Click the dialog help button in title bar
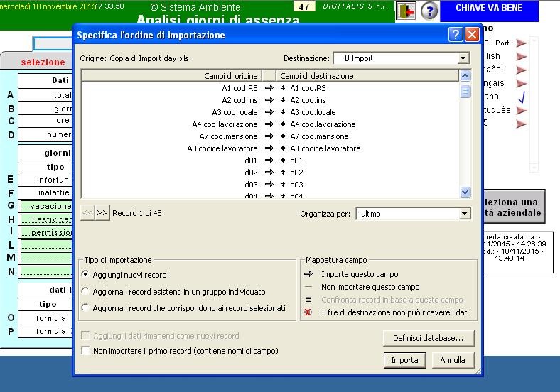The width and height of the screenshot is (560, 392). (456, 35)
